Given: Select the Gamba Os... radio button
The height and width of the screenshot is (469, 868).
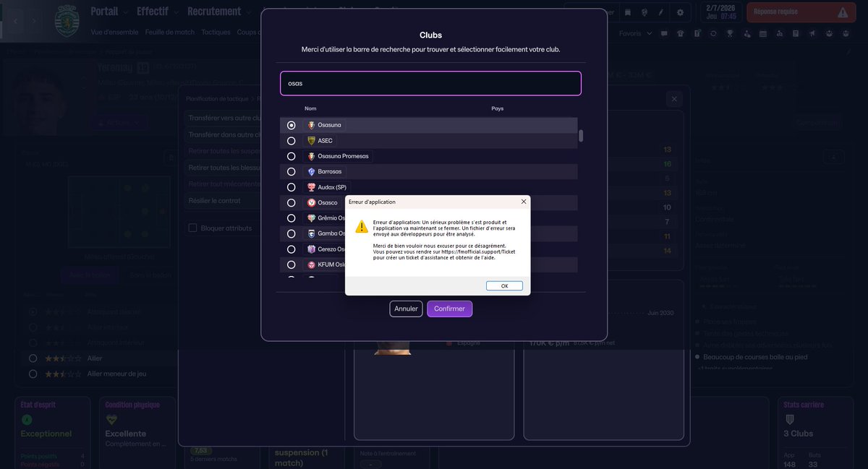Looking at the screenshot, I should click(292, 234).
